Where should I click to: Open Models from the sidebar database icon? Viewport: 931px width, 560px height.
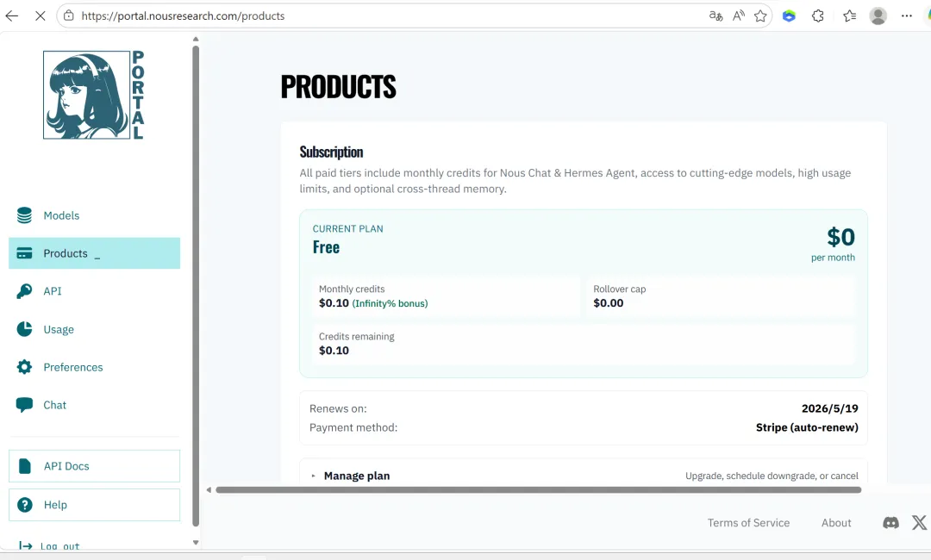[x=24, y=215]
